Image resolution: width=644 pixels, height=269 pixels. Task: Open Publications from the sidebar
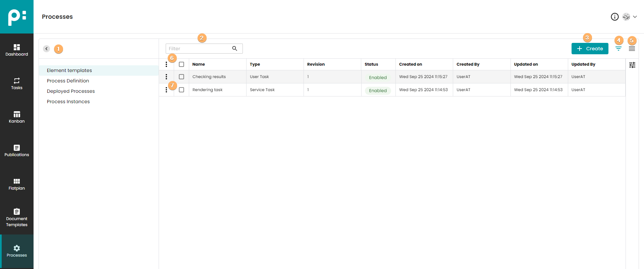pos(17,150)
